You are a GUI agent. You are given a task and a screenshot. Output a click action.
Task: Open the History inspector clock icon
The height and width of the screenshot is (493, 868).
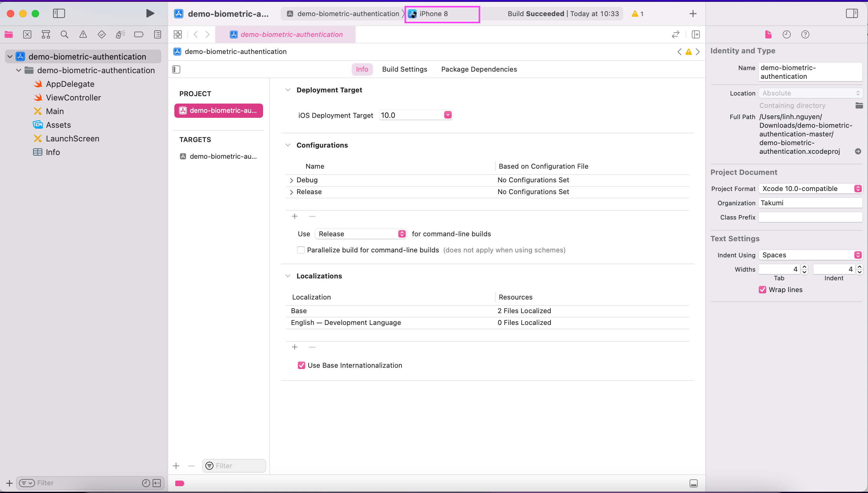(786, 34)
